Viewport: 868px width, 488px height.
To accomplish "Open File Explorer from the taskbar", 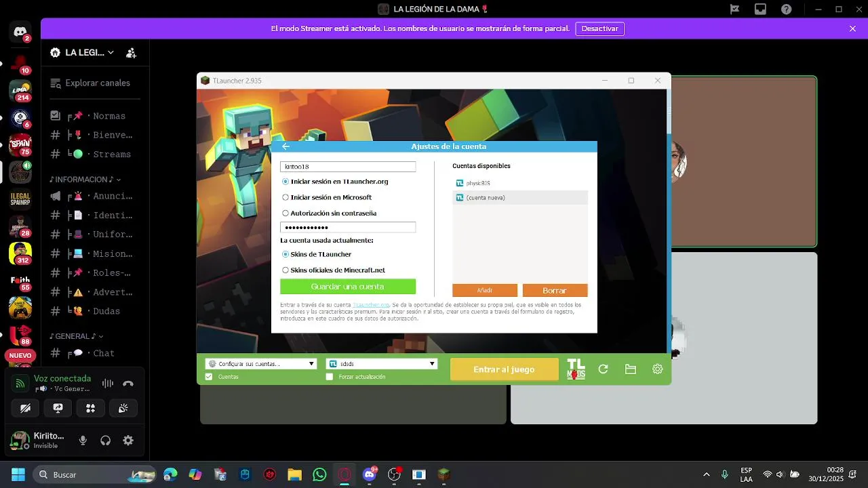I will (294, 474).
